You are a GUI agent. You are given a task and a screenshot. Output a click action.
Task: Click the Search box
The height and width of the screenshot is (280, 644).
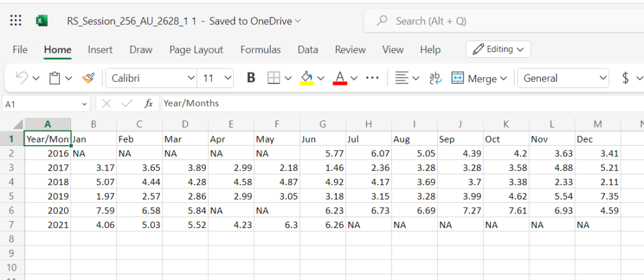[x=504, y=21]
